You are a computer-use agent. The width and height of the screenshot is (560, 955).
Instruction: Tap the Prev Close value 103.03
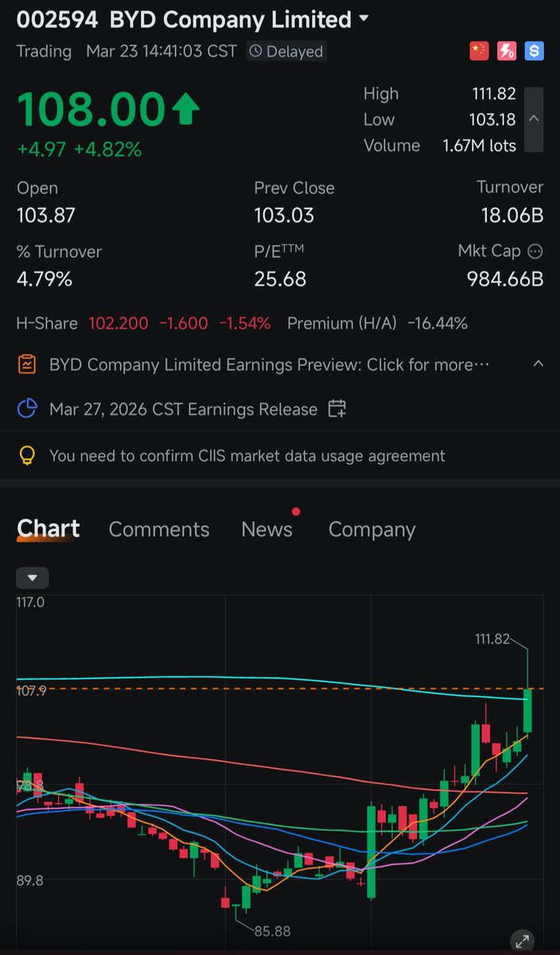pyautogui.click(x=284, y=215)
